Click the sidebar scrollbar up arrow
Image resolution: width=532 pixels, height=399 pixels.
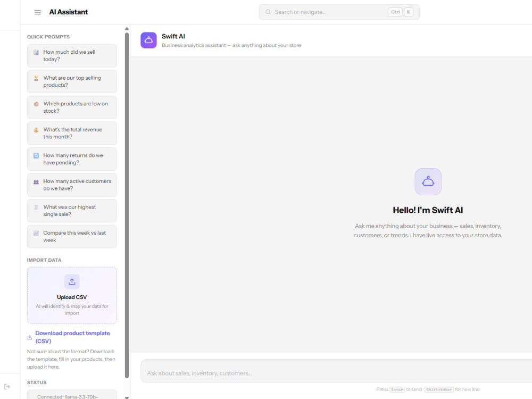click(127, 29)
